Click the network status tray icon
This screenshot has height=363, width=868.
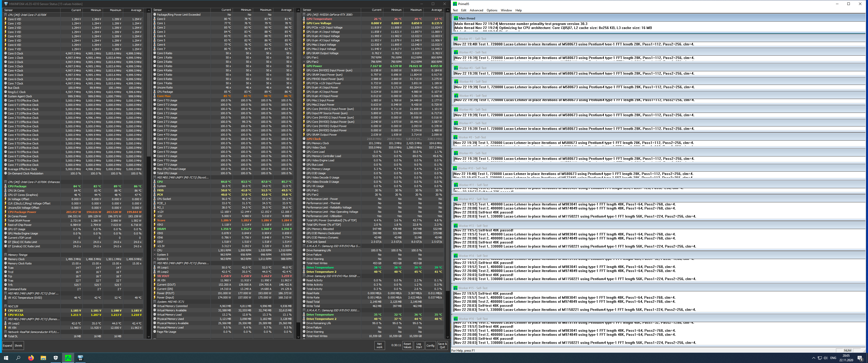coord(820,358)
